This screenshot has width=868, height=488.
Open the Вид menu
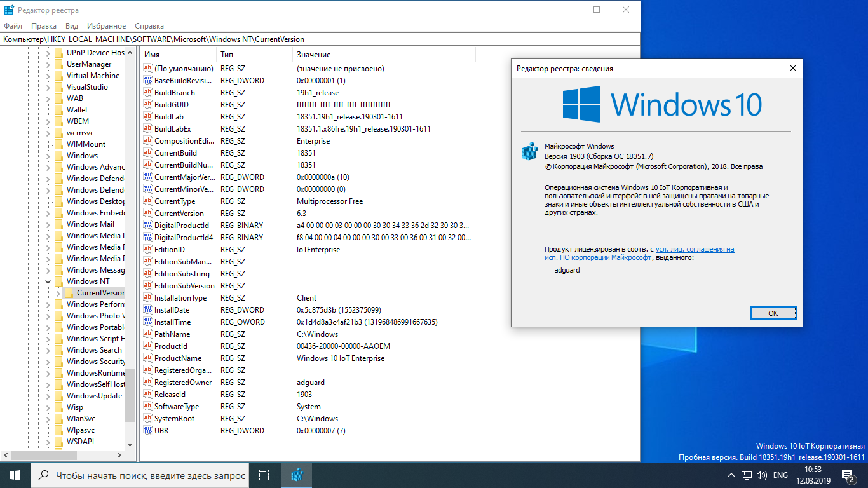point(72,26)
